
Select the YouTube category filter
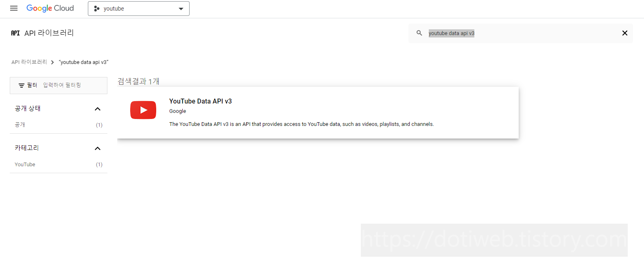coord(25,165)
